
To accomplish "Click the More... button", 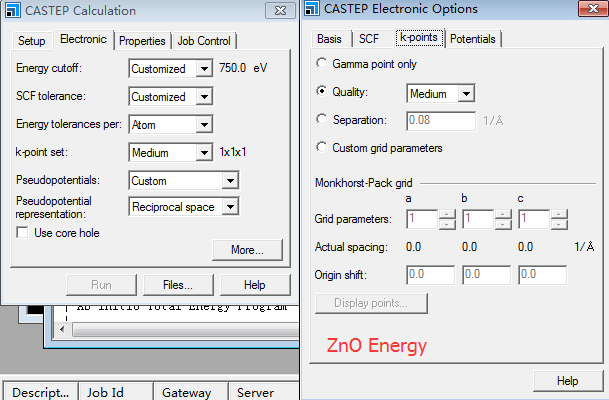I will tap(247, 250).
